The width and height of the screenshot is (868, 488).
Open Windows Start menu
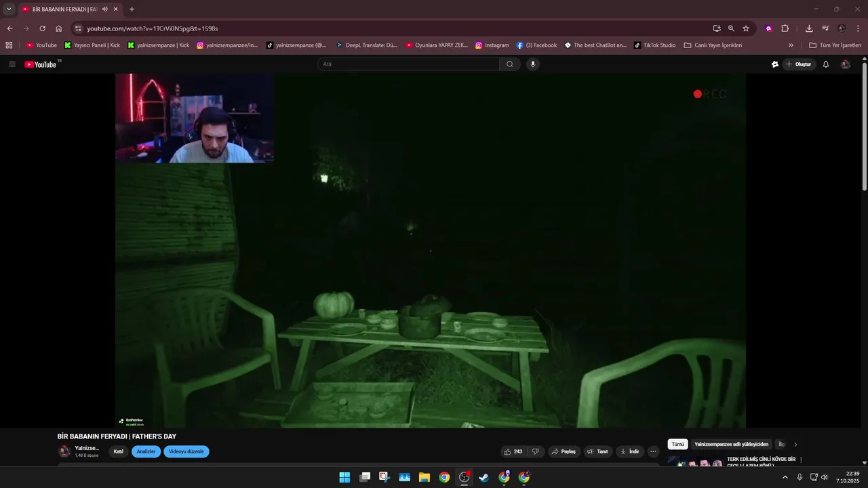tap(344, 477)
